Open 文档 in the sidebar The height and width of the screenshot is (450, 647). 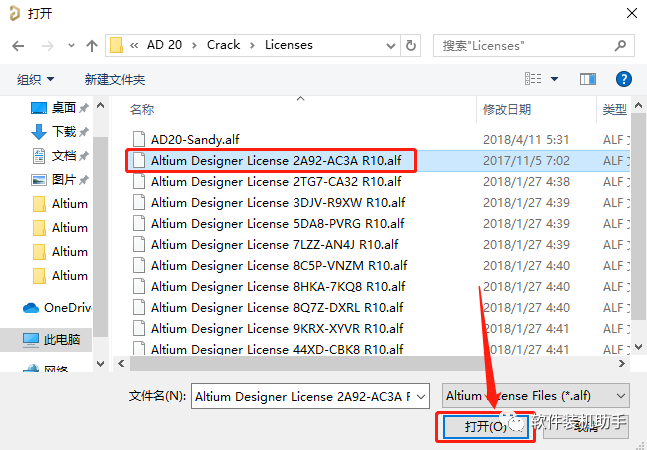click(60, 156)
